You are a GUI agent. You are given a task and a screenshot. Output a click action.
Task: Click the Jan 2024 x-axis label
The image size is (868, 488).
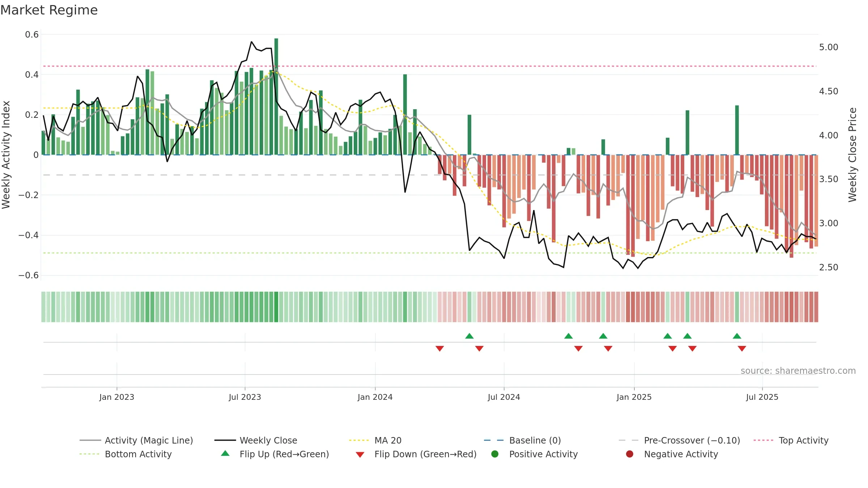coord(375,397)
